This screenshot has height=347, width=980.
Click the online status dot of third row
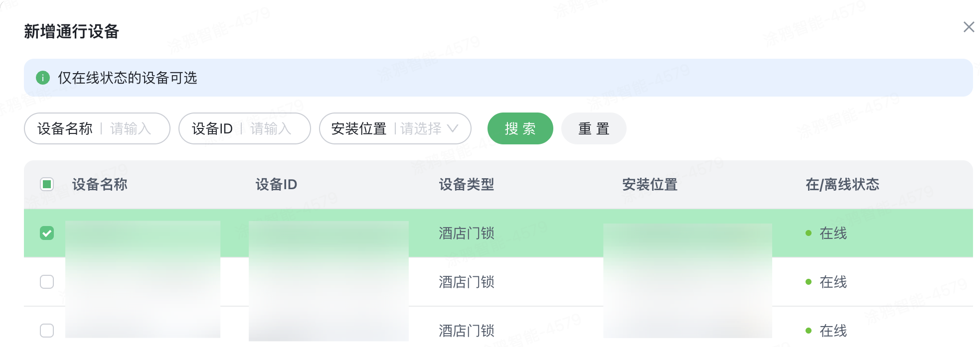809,330
